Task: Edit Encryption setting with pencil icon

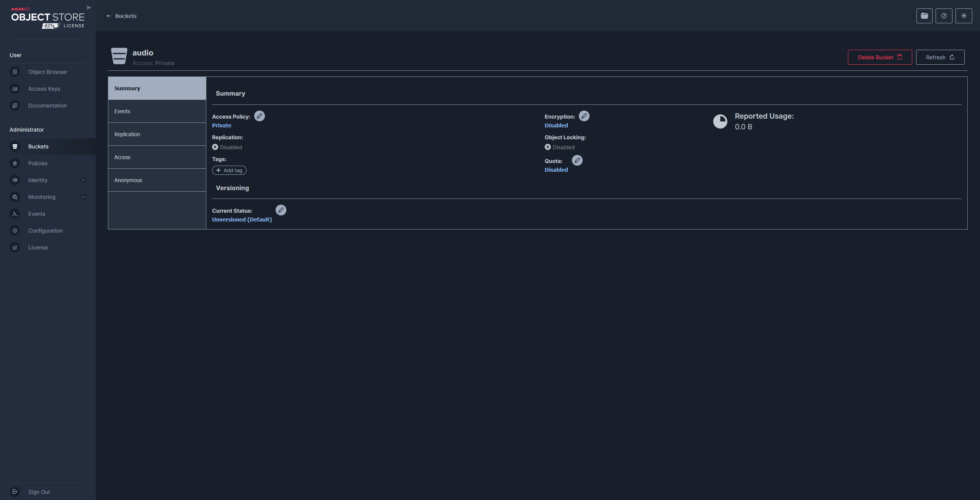Action: point(584,116)
